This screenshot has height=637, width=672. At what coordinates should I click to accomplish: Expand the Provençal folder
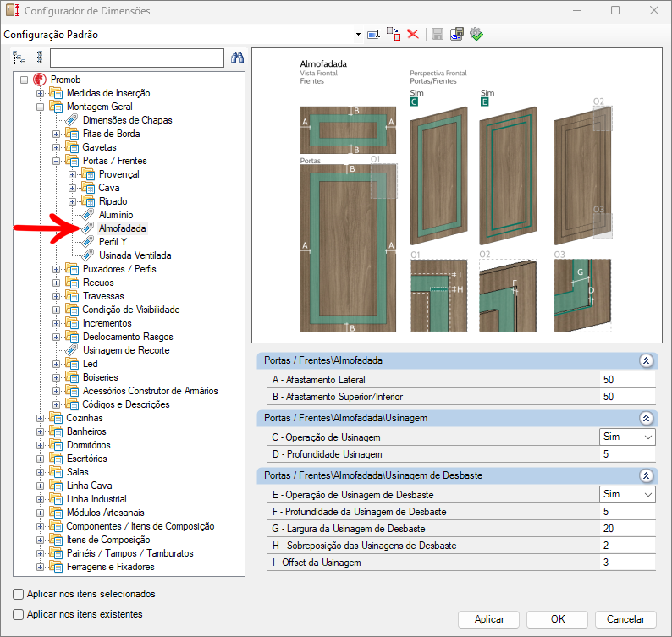tap(73, 175)
